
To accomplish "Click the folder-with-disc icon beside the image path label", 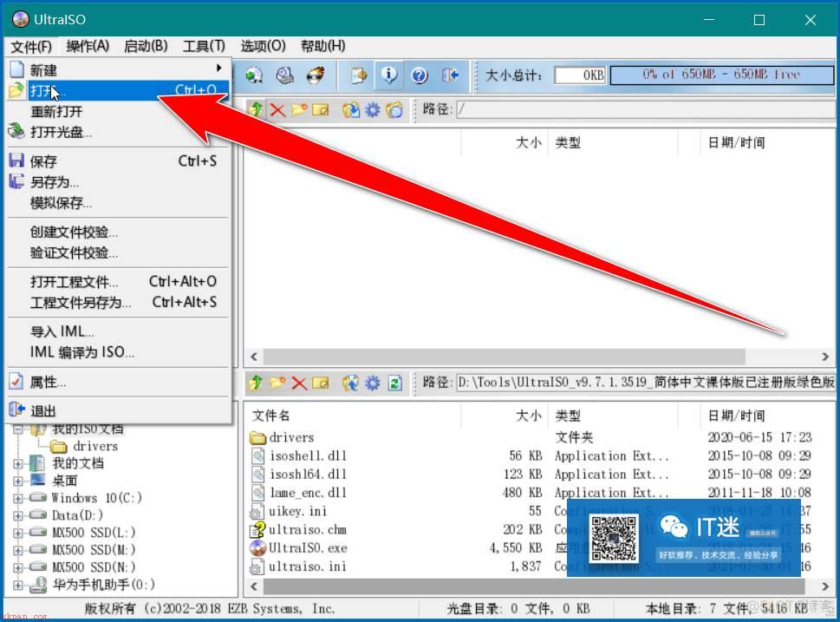I will coord(394,110).
